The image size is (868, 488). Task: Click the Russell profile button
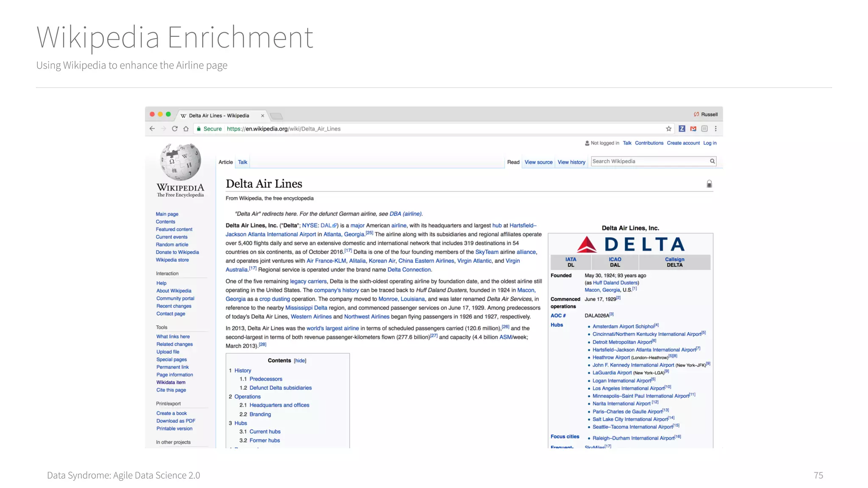(x=706, y=114)
